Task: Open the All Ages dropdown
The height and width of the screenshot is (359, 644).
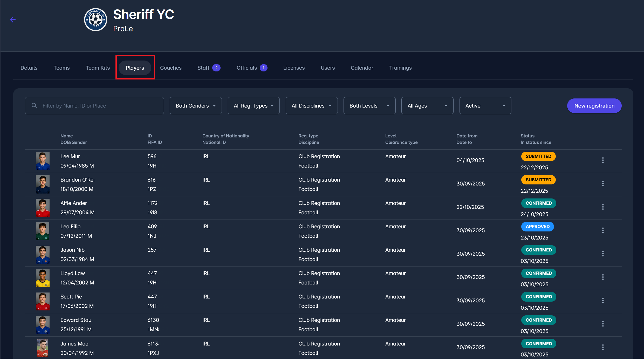Action: click(427, 106)
